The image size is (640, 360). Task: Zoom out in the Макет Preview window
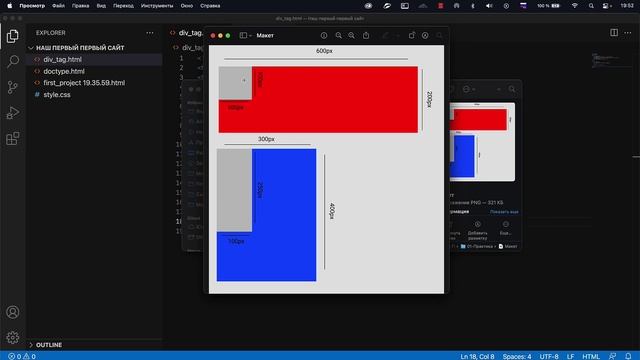(338, 36)
